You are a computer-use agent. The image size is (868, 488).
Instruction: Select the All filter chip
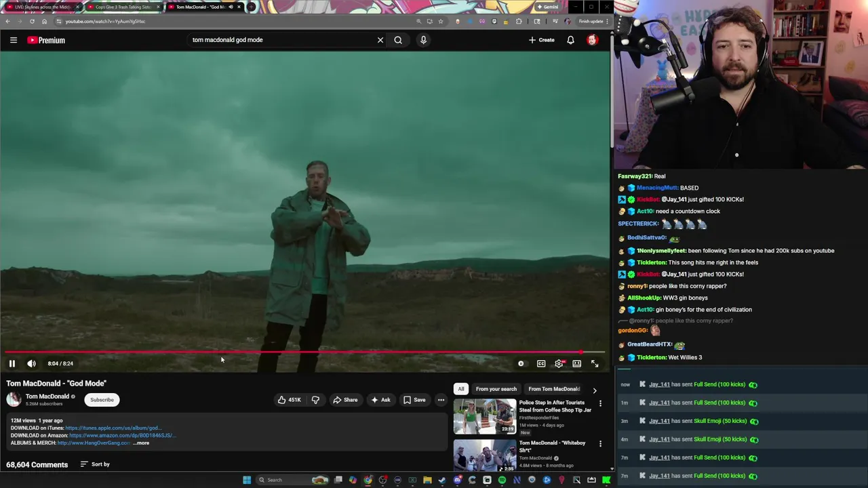point(461,389)
